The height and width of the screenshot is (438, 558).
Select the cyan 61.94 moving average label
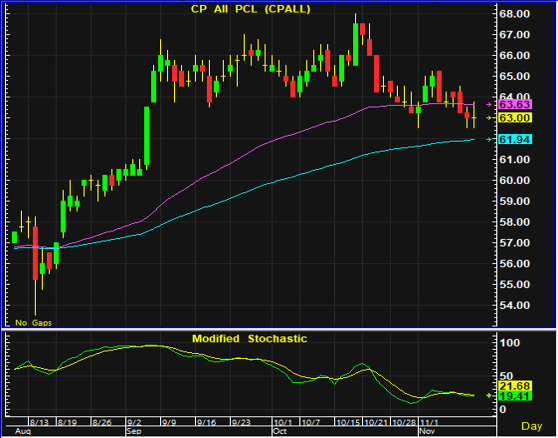coord(515,139)
